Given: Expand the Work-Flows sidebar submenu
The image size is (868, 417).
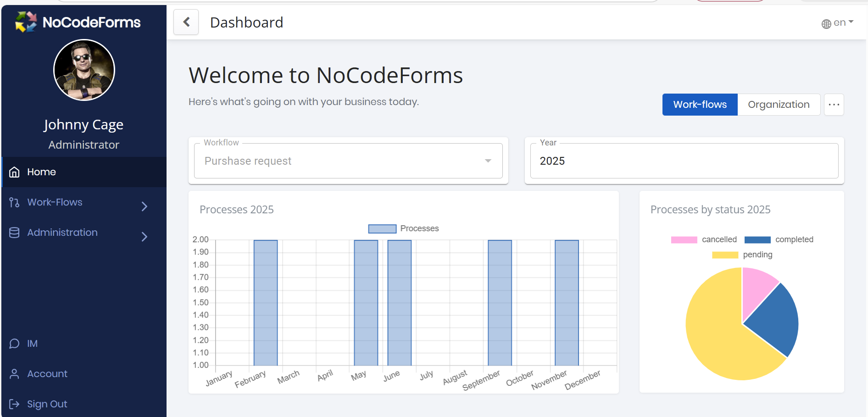Looking at the screenshot, I should (144, 206).
